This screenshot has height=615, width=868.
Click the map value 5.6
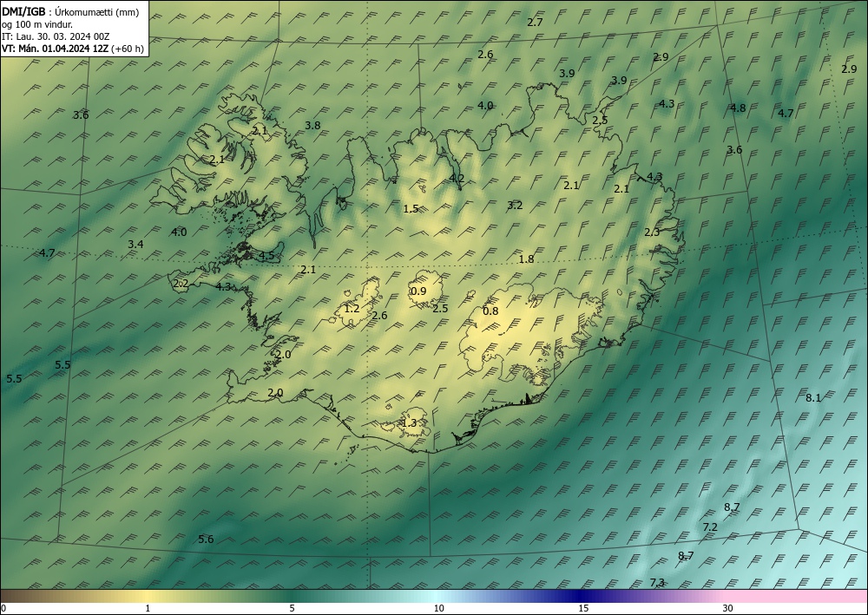206,540
